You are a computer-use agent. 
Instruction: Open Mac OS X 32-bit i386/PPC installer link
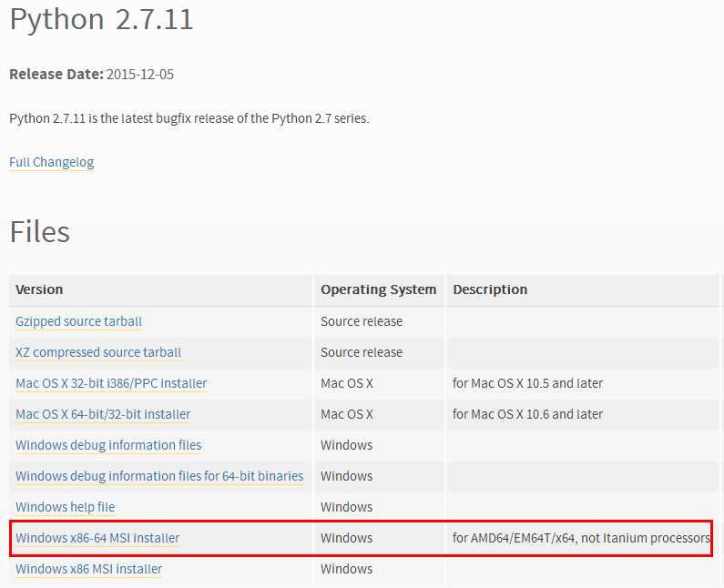[x=111, y=383]
